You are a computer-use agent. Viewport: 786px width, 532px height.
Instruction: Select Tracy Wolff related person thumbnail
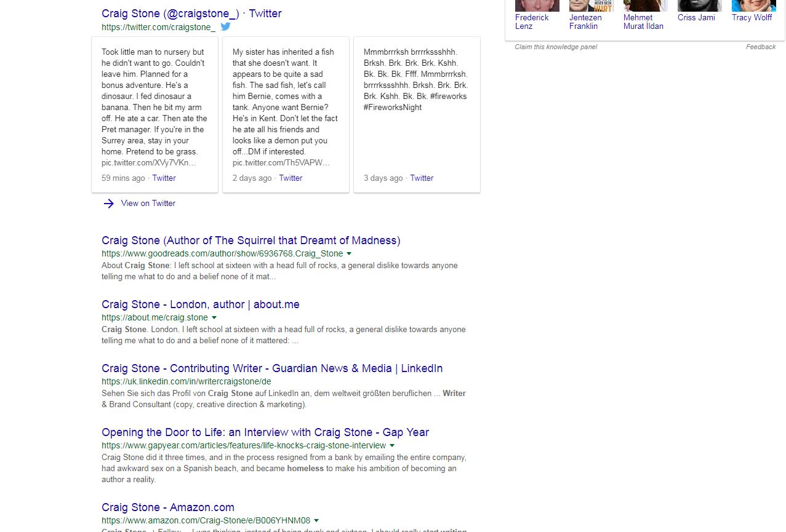coord(754,6)
